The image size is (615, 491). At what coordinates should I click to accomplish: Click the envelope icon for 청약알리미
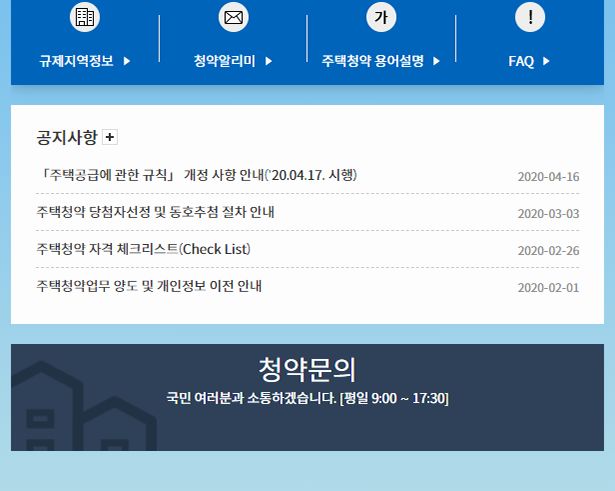pos(233,17)
